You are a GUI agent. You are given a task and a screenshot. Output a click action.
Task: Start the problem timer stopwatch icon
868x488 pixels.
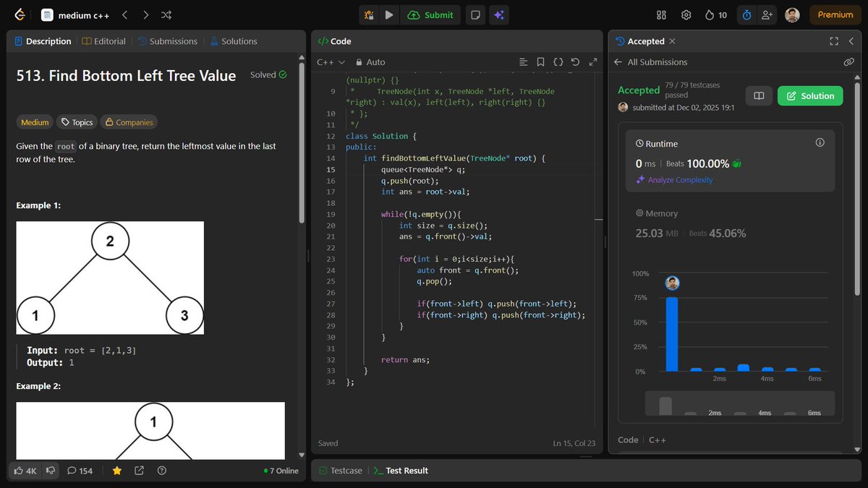(746, 14)
